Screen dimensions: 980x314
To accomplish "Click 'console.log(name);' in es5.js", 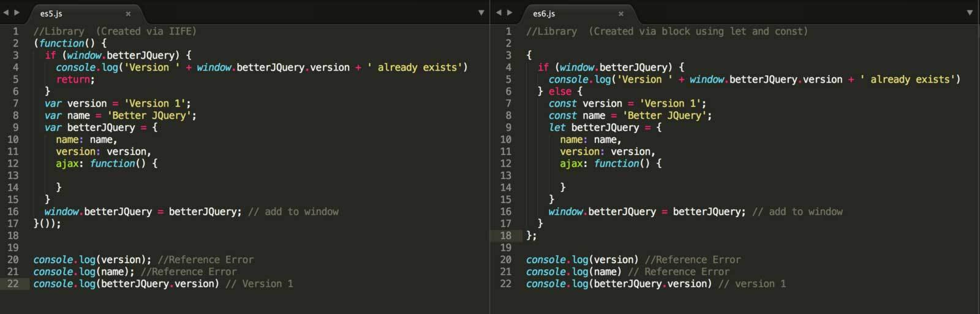I will click(x=84, y=272).
